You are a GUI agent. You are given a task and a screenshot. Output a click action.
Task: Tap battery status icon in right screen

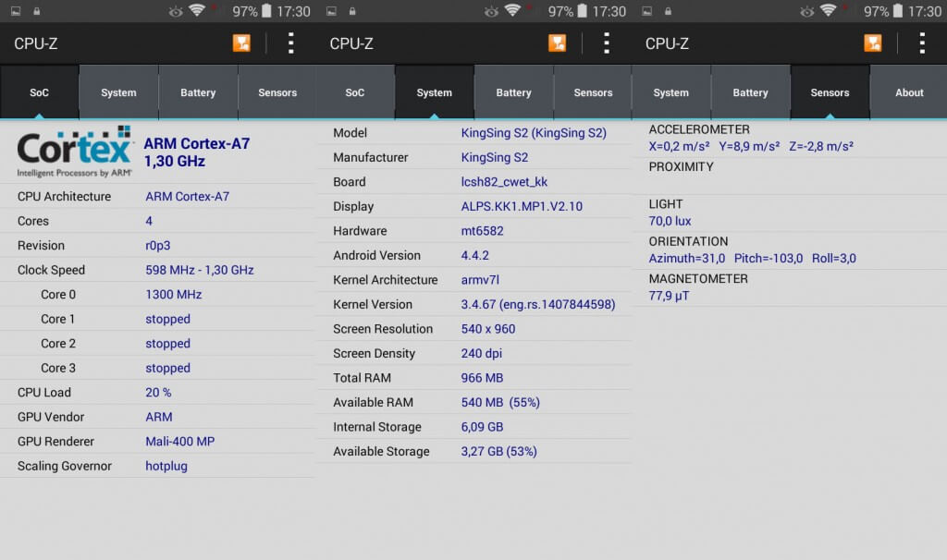pos(898,11)
